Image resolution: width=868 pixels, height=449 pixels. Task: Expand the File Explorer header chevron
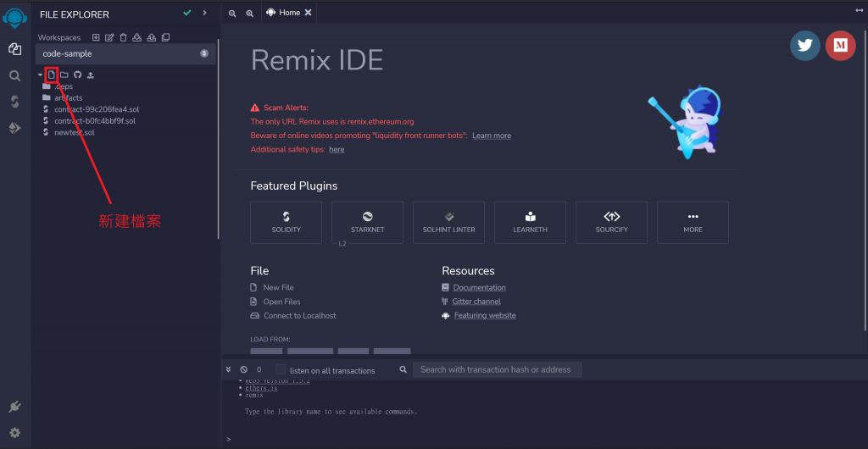(205, 13)
